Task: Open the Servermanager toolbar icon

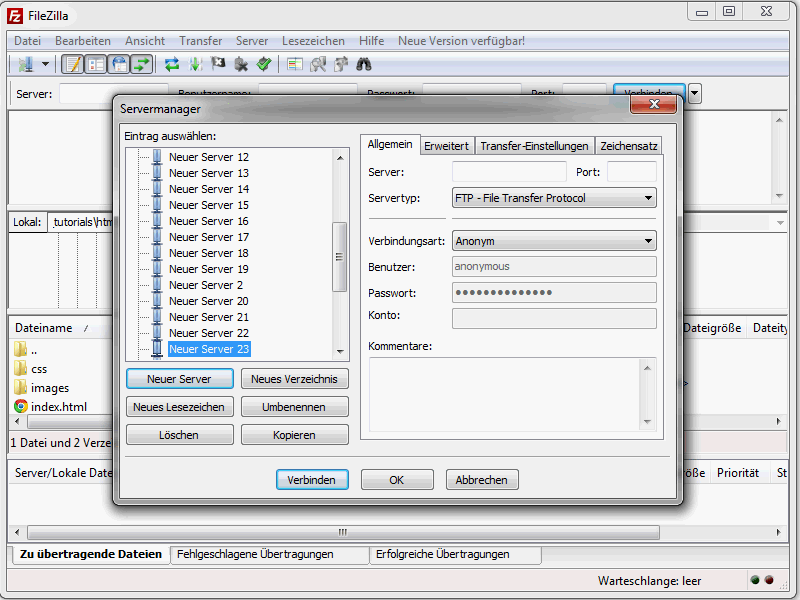Action: pyautogui.click(x=26, y=64)
